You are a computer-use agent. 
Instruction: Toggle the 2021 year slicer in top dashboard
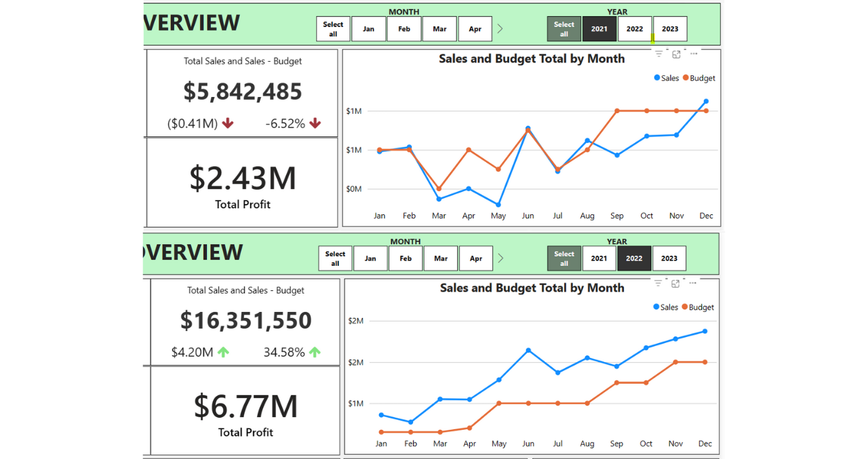click(x=599, y=29)
